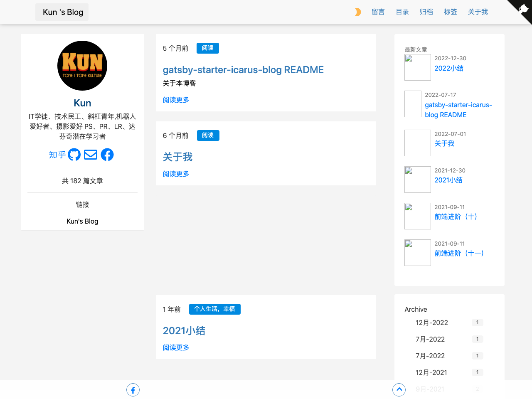Click the 个人生活，幸福 category tag

(x=215, y=309)
